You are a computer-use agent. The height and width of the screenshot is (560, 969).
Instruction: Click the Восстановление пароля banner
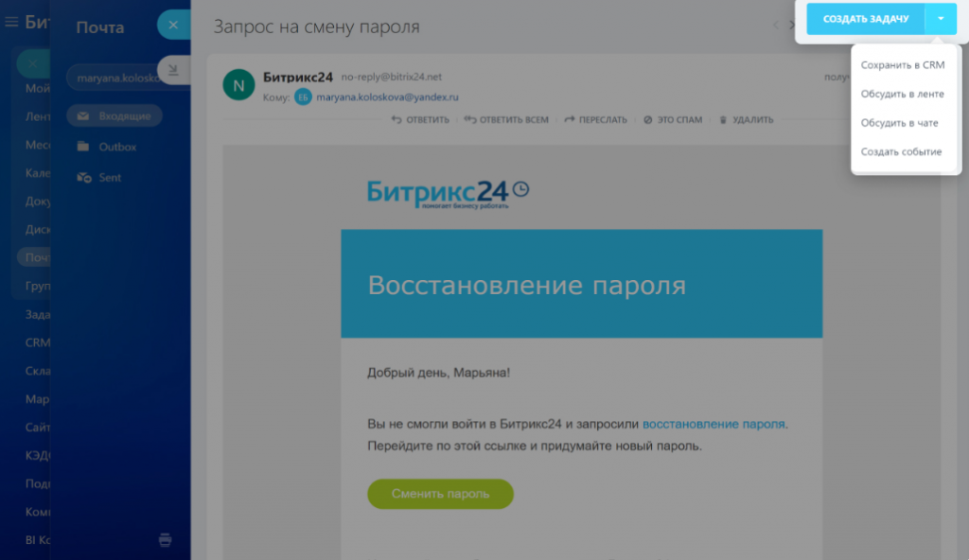(582, 284)
